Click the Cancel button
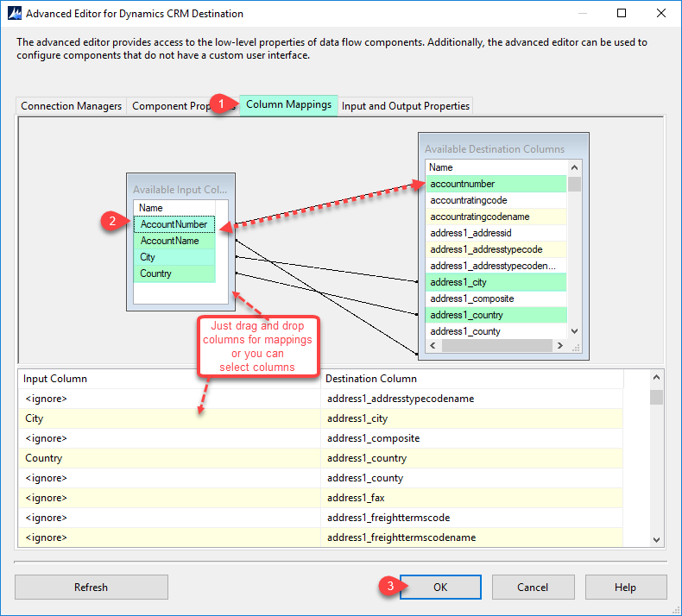The height and width of the screenshot is (616, 682). pos(533,587)
